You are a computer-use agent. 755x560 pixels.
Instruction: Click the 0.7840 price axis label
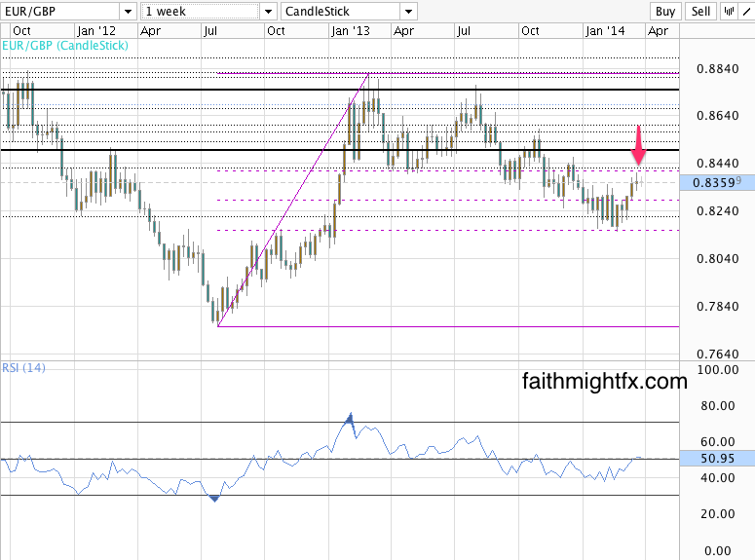coord(717,306)
